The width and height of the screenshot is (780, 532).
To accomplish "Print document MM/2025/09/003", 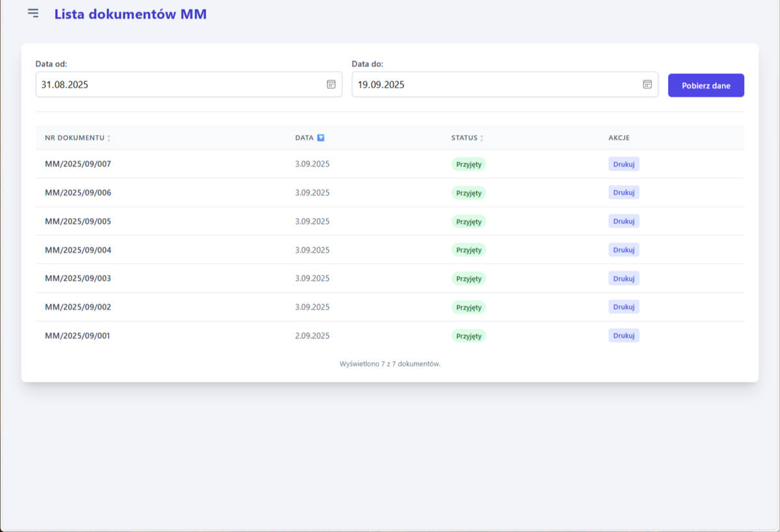I will (x=623, y=279).
